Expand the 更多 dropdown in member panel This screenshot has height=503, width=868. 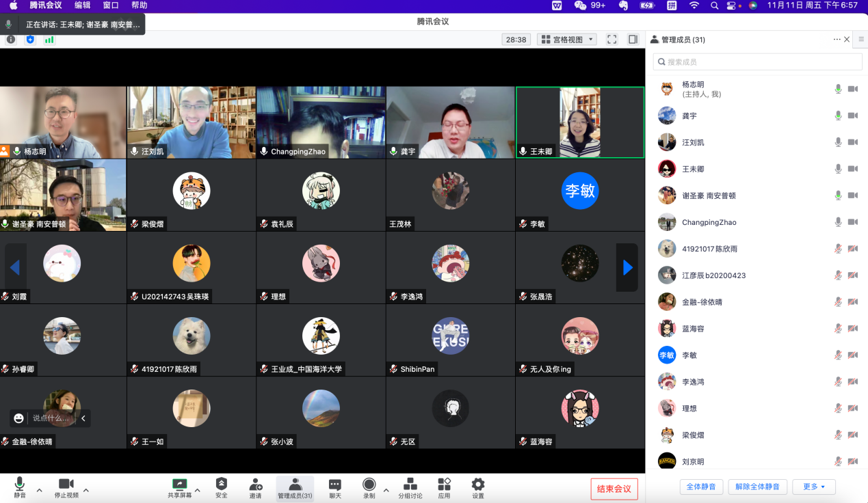click(813, 487)
